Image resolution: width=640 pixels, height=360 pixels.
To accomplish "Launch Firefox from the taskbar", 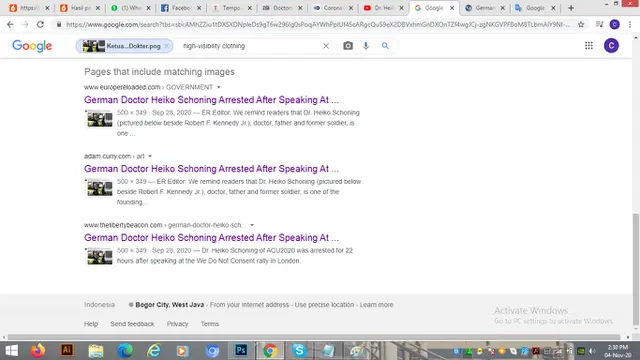I will tap(38, 351).
